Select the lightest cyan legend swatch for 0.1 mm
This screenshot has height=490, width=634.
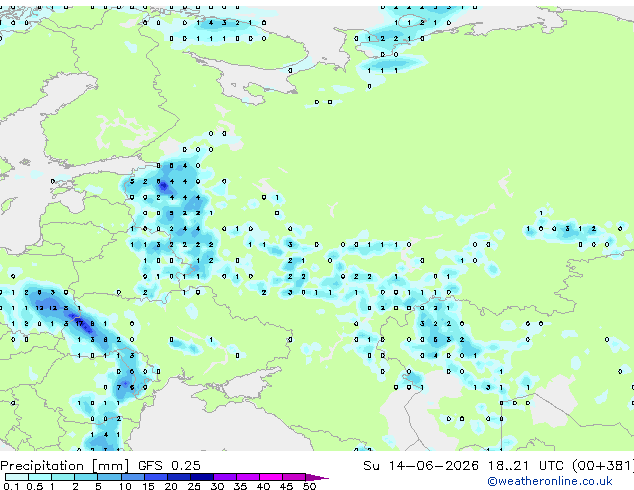[17, 477]
